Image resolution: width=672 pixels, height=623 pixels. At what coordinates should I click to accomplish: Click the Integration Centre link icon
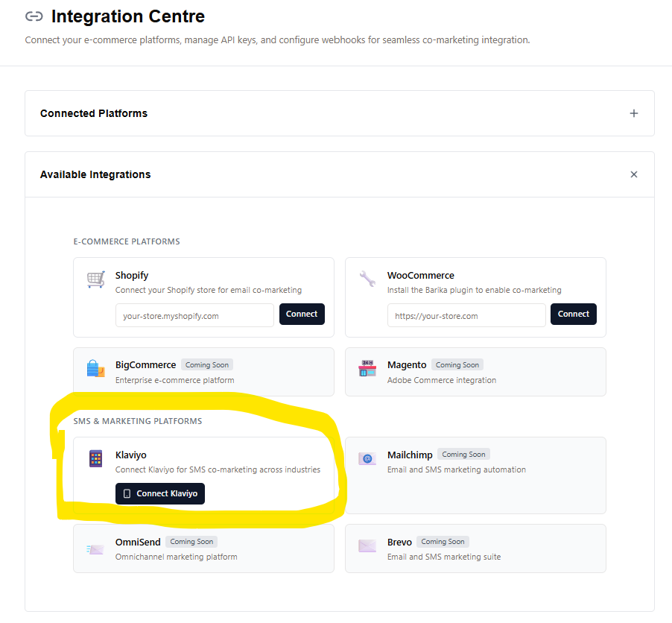[34, 16]
